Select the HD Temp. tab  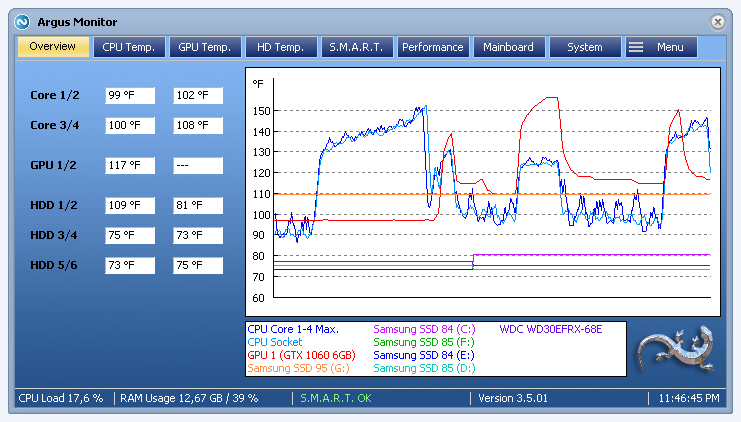(x=281, y=47)
